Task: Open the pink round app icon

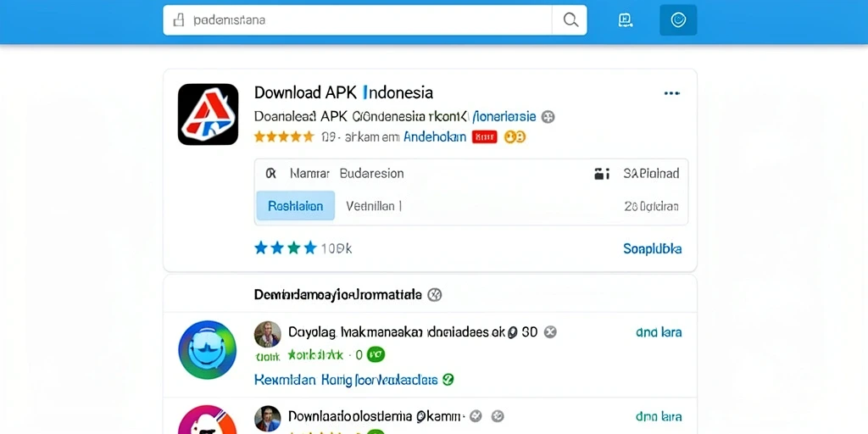Action: click(207, 420)
